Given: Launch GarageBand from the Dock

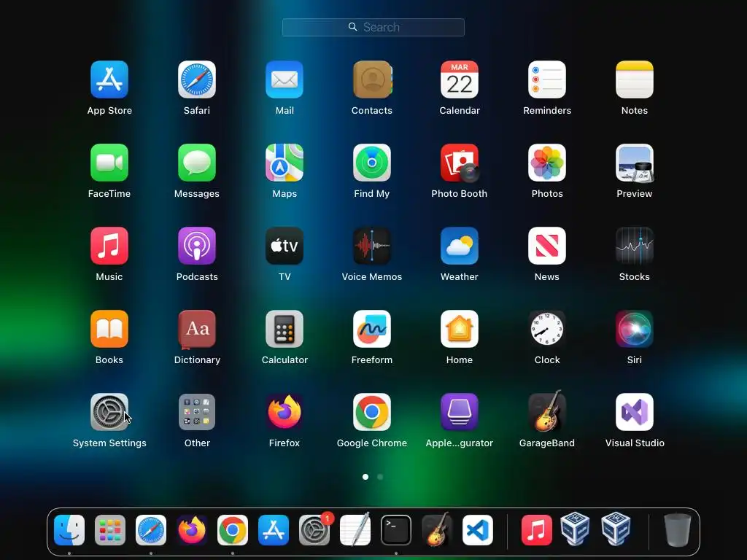Looking at the screenshot, I should (437, 529).
